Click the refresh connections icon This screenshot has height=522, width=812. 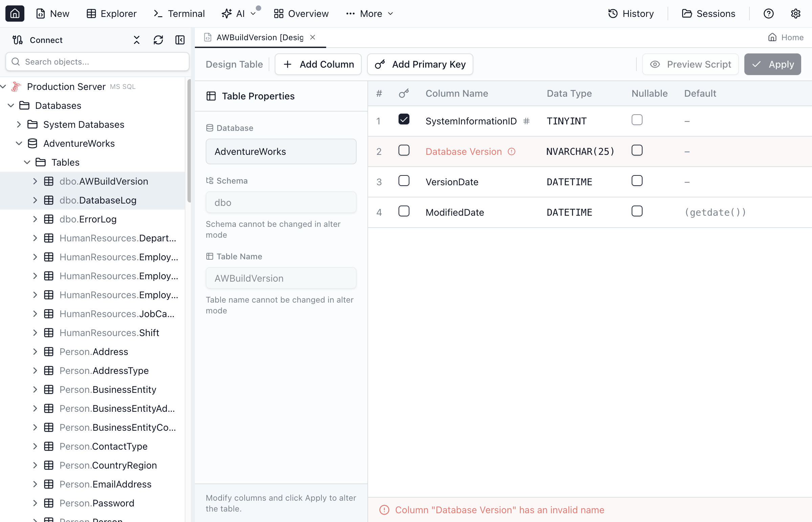[158, 40]
